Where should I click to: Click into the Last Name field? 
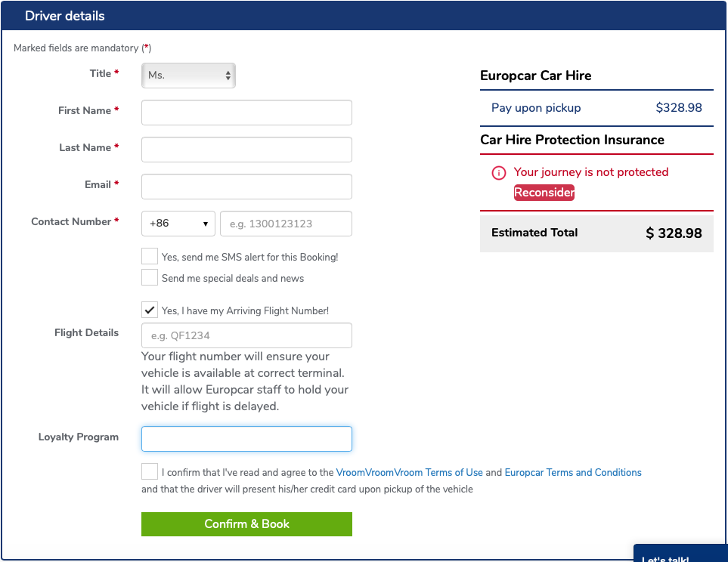(x=246, y=150)
